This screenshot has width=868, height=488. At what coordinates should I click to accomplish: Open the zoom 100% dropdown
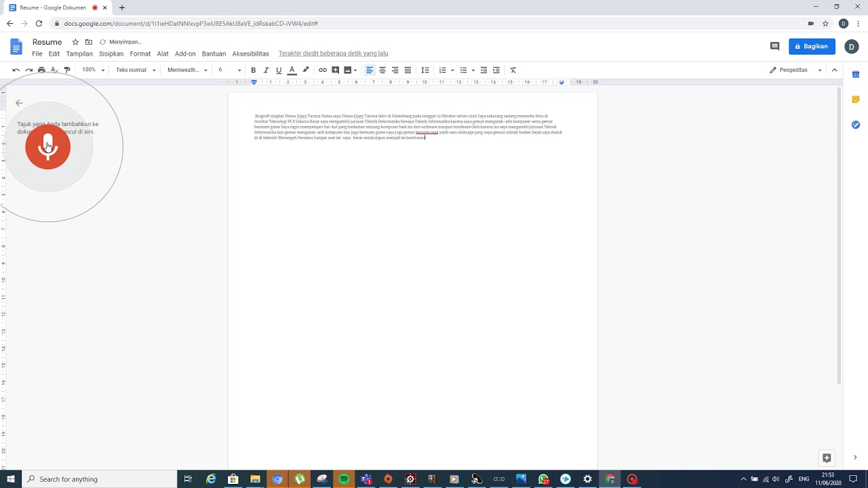94,70
